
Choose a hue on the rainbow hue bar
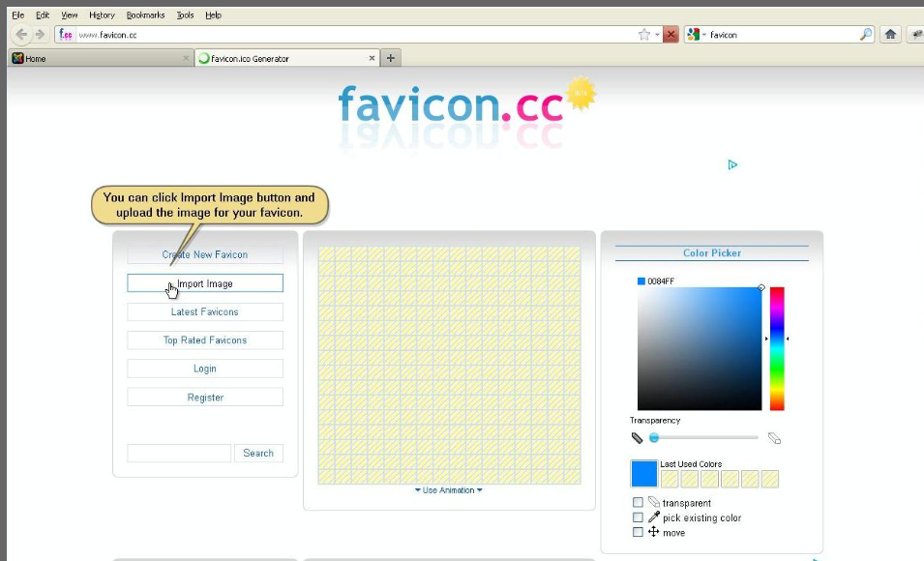click(777, 349)
